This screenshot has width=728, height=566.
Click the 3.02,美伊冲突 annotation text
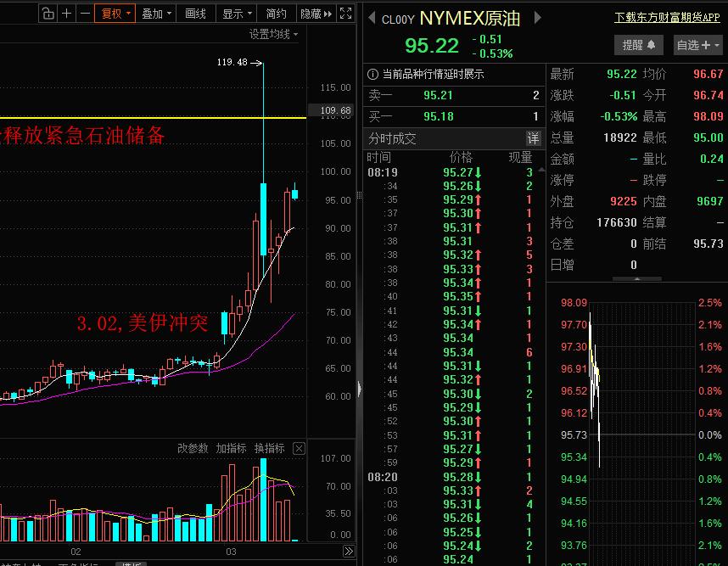(142, 323)
